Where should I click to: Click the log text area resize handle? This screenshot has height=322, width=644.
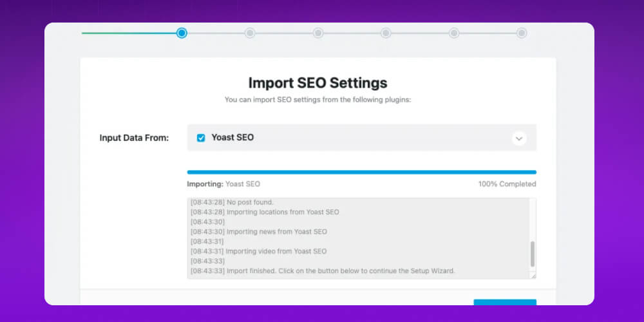[x=533, y=276]
